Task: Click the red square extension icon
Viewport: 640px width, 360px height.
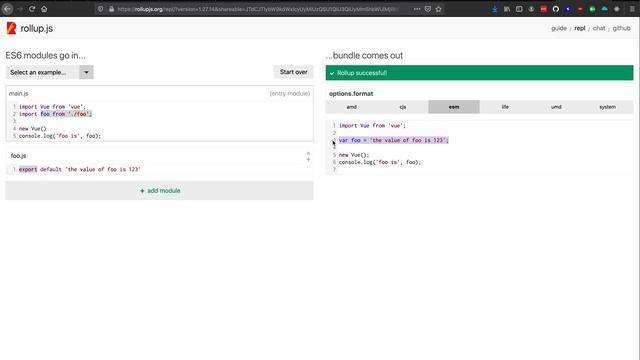Action: tap(543, 9)
